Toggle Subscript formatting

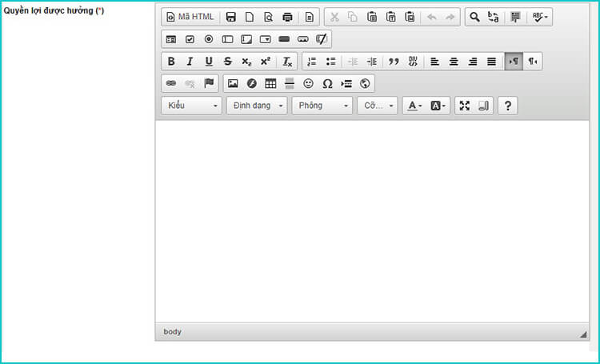(246, 62)
